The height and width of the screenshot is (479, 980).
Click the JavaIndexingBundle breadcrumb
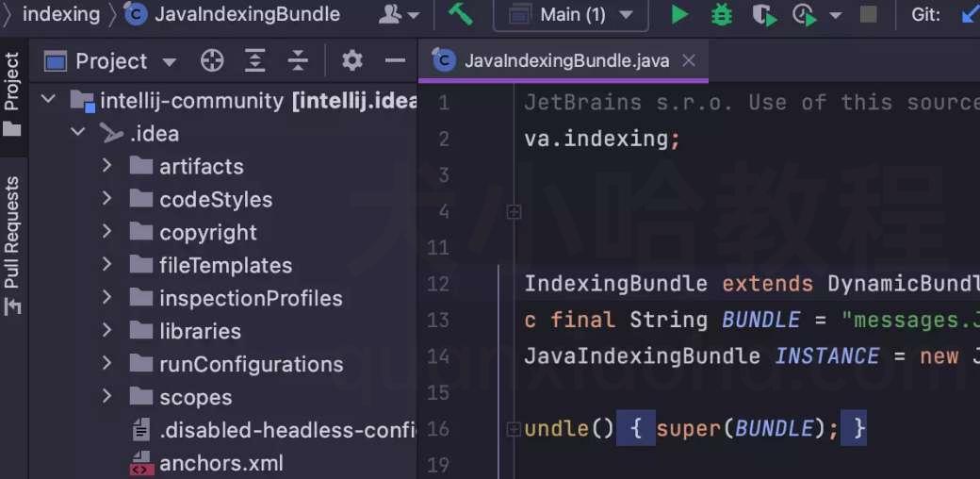tap(248, 14)
